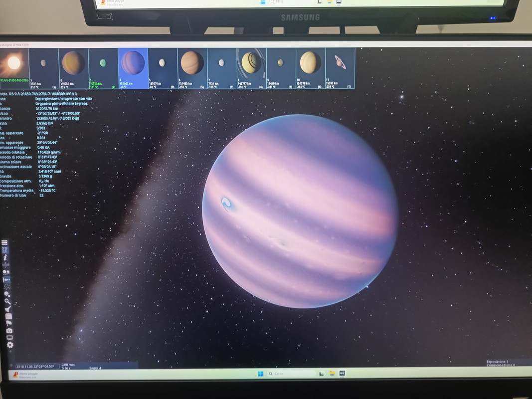Open the locations flag icon
The width and height of the screenshot is (532, 399).
(x=9, y=323)
